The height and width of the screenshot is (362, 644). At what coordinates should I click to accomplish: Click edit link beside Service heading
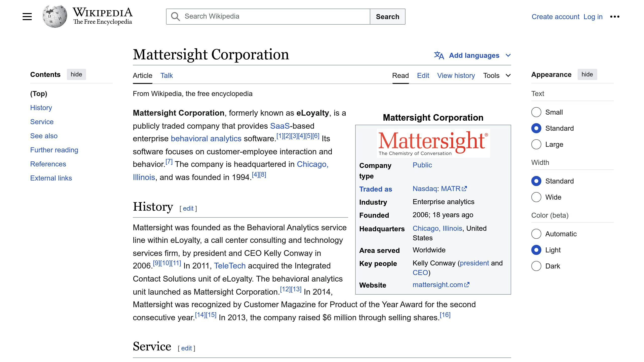[186, 348]
